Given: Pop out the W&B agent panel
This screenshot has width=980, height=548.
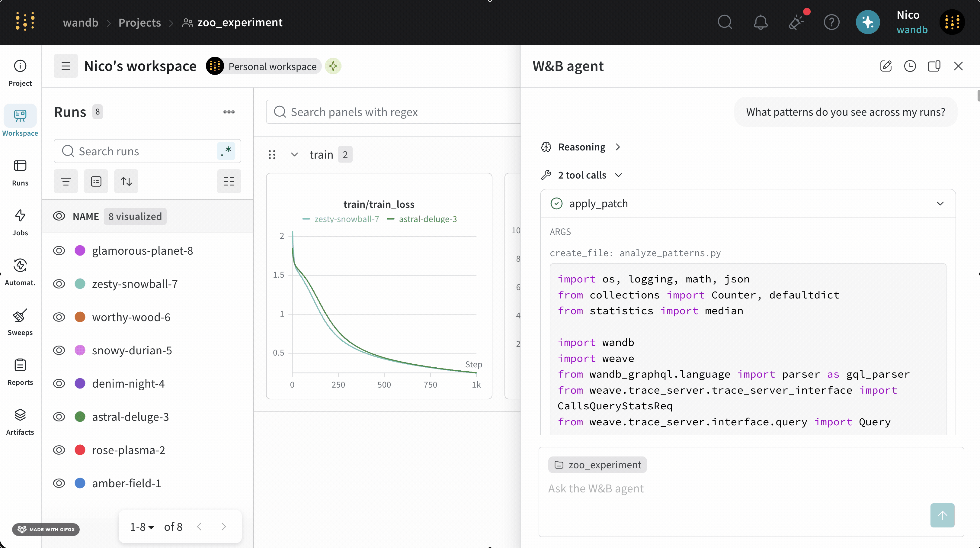Looking at the screenshot, I should [934, 66].
